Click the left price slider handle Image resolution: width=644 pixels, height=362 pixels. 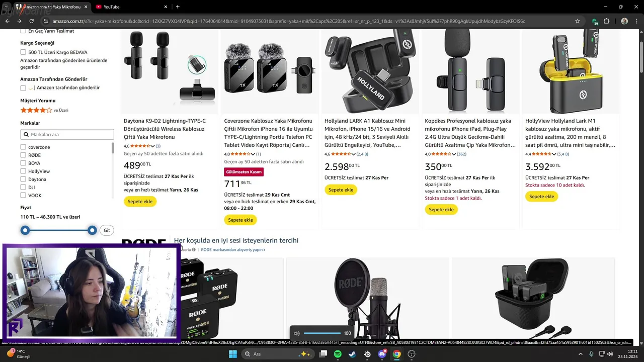point(25,230)
